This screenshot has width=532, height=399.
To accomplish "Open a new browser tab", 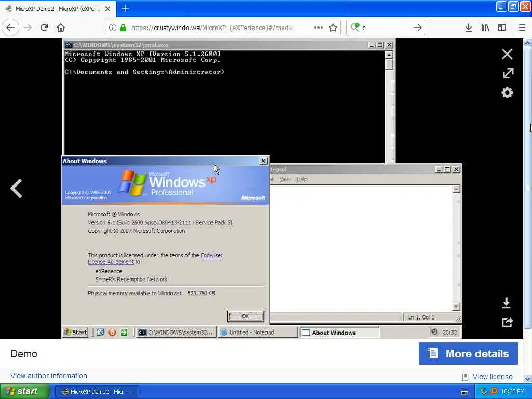I will click(x=125, y=8).
